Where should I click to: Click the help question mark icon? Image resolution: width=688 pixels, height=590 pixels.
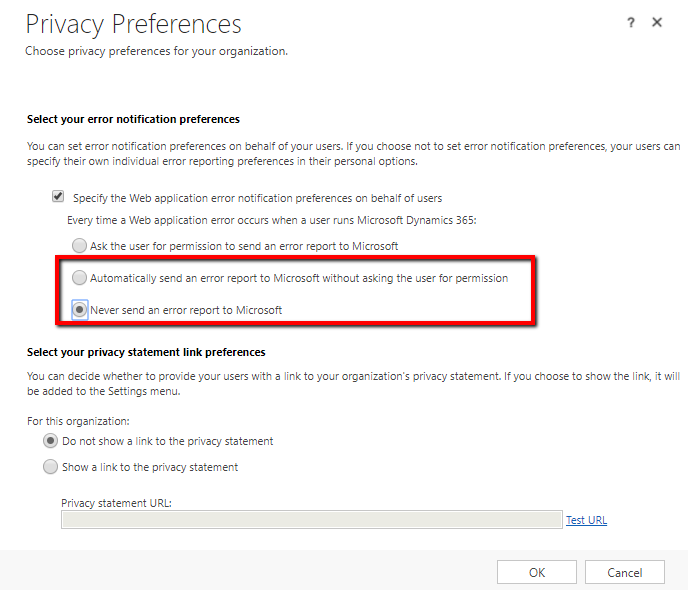pyautogui.click(x=631, y=23)
